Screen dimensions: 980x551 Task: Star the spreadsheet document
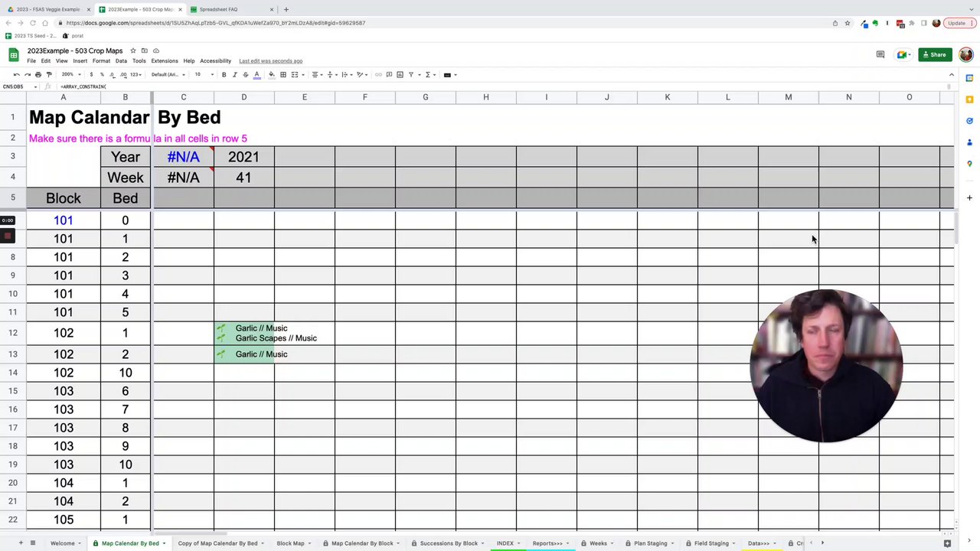click(132, 51)
